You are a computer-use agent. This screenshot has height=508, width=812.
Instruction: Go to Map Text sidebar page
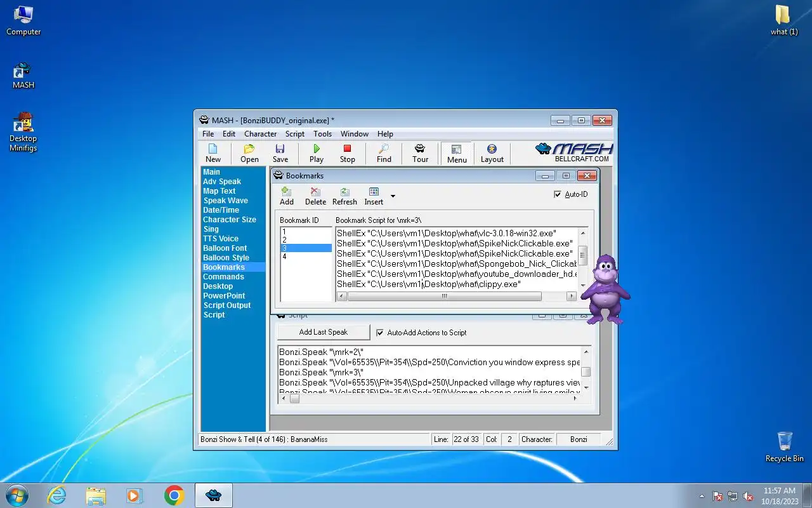(219, 191)
